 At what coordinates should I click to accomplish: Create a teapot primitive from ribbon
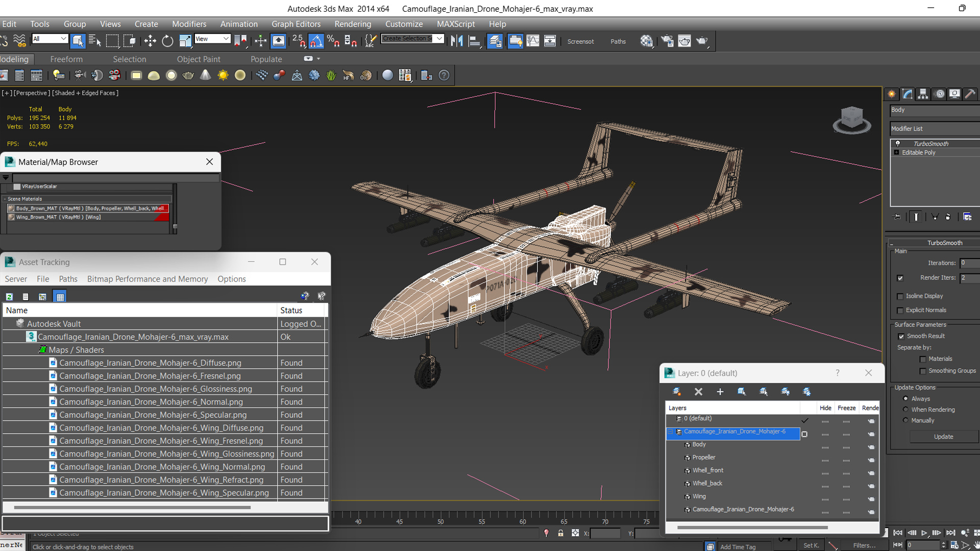click(188, 76)
